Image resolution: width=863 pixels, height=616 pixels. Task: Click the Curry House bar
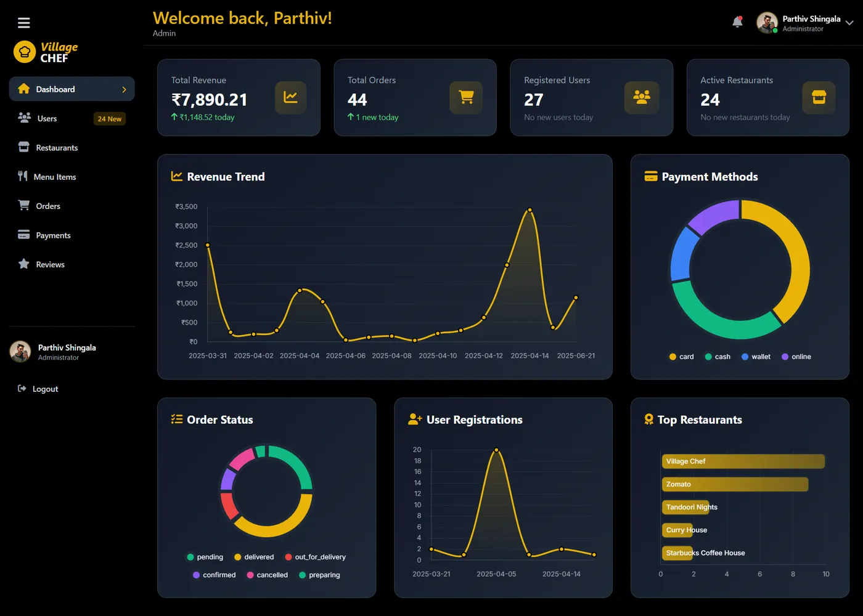point(677,530)
